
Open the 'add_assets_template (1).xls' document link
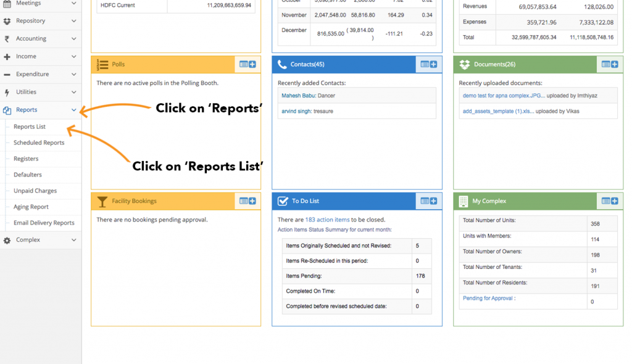pyautogui.click(x=498, y=112)
